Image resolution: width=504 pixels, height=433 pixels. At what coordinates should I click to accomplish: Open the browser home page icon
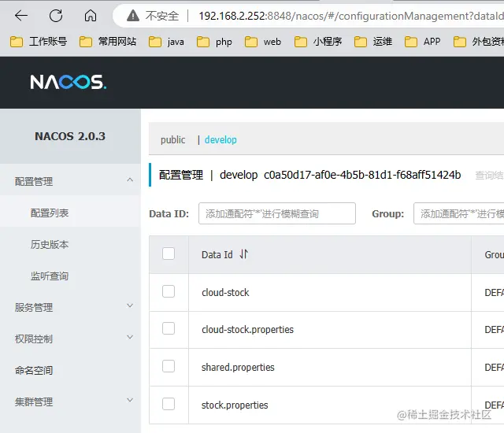coord(91,16)
